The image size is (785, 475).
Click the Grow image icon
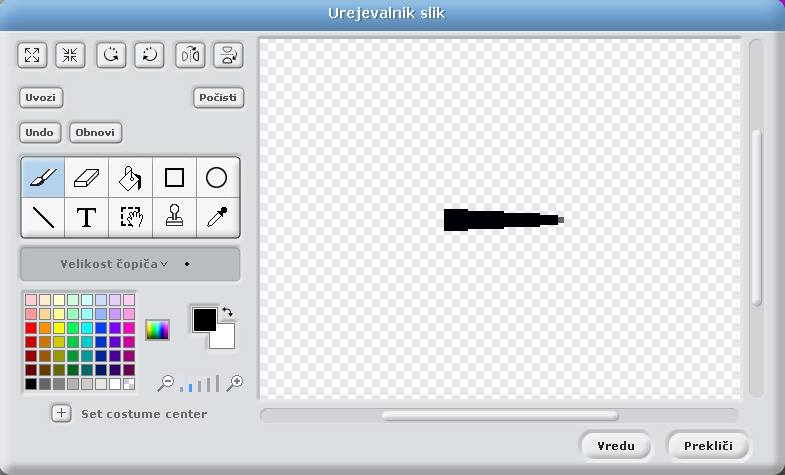coord(31,55)
